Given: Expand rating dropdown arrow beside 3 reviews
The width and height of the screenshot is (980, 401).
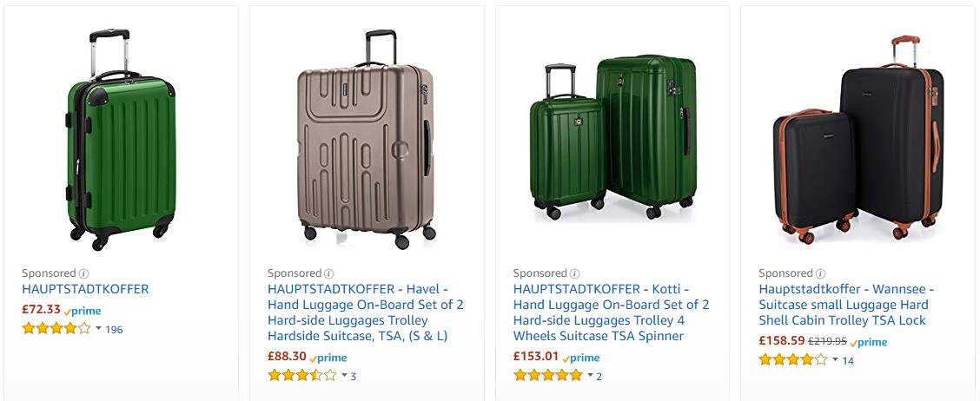Looking at the screenshot, I should [344, 376].
